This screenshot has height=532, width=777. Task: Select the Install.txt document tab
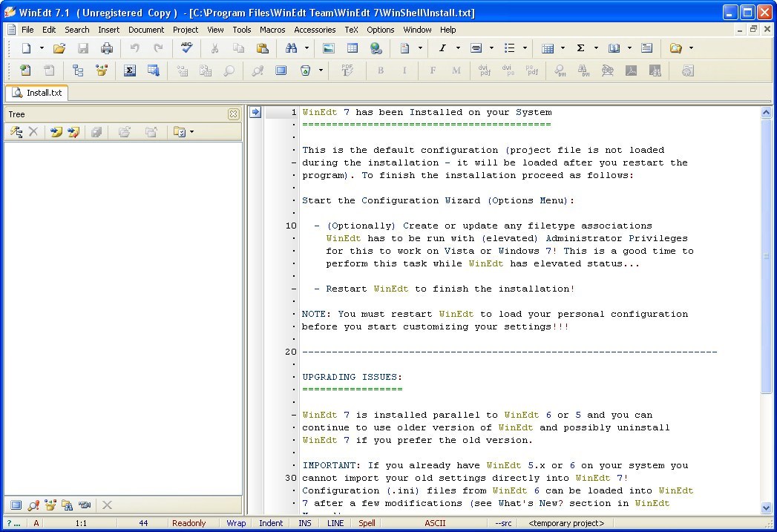[37, 93]
